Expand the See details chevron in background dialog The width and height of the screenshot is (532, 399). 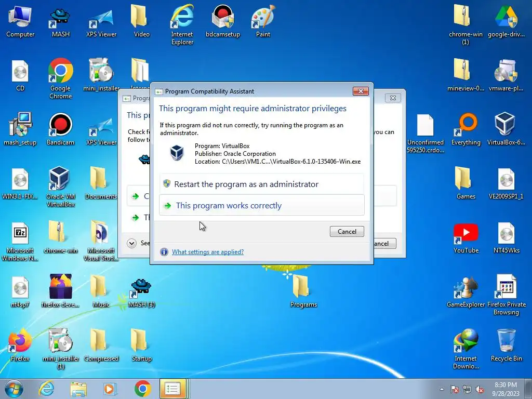point(131,243)
